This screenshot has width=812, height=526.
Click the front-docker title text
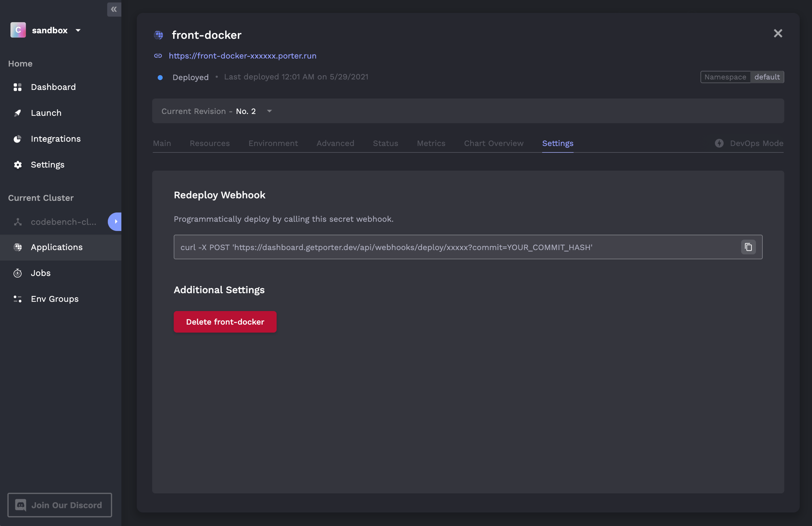coord(207,35)
